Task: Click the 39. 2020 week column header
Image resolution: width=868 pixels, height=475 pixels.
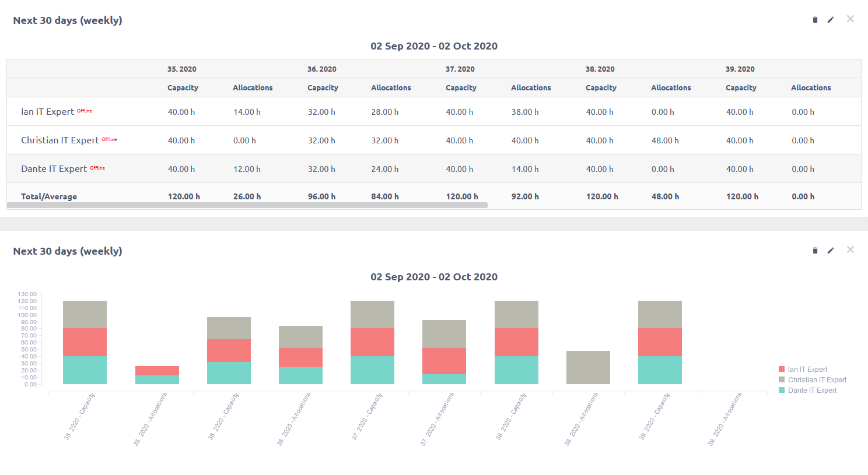Action: [740, 69]
